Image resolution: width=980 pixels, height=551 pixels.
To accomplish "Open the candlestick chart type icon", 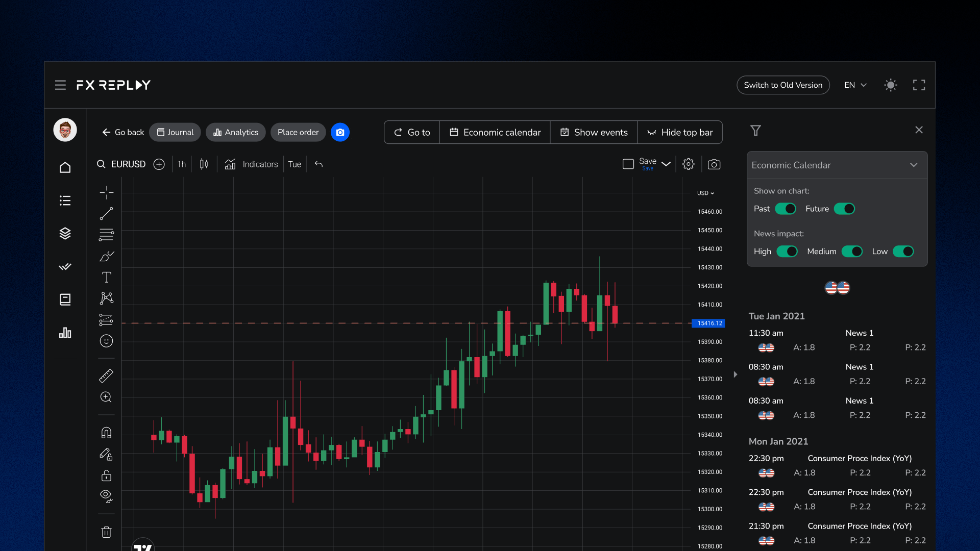I will [204, 164].
